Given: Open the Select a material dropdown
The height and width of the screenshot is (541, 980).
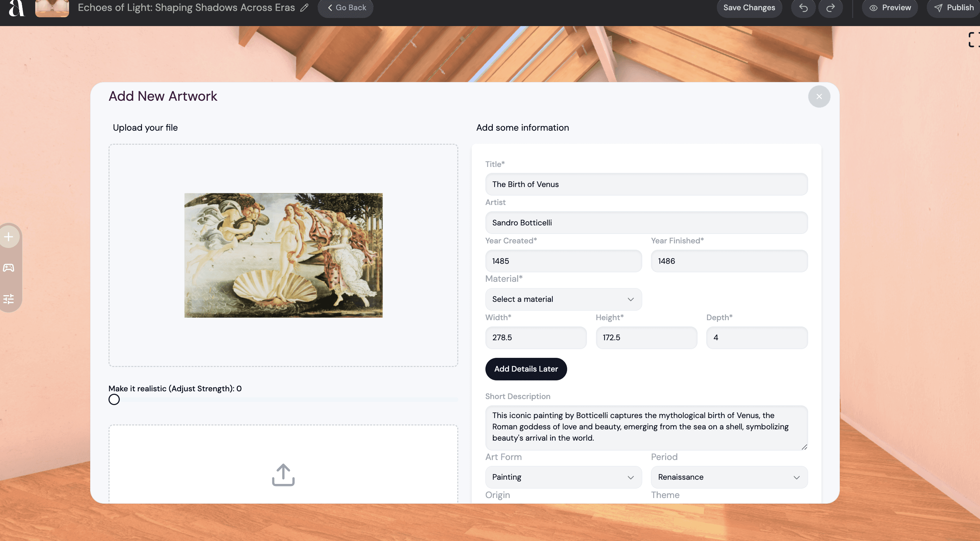Looking at the screenshot, I should click(563, 299).
